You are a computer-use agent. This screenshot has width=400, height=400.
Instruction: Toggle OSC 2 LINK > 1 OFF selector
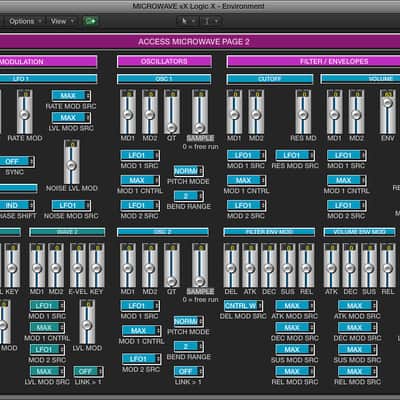(x=188, y=371)
